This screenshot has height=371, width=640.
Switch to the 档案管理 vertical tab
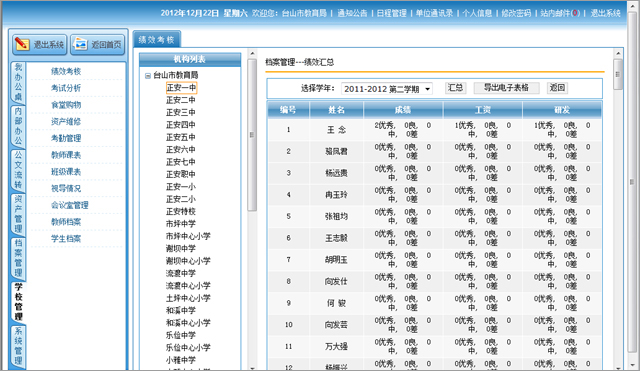[18, 258]
